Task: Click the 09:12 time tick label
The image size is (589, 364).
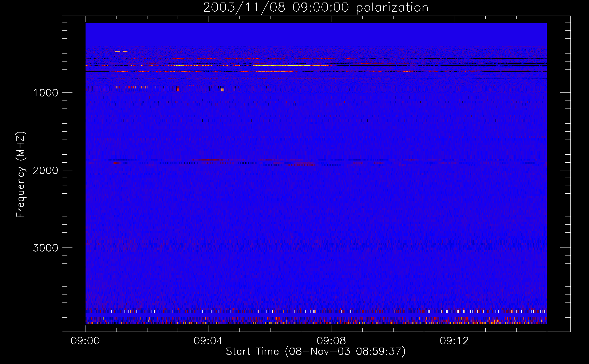Action: [x=454, y=341]
